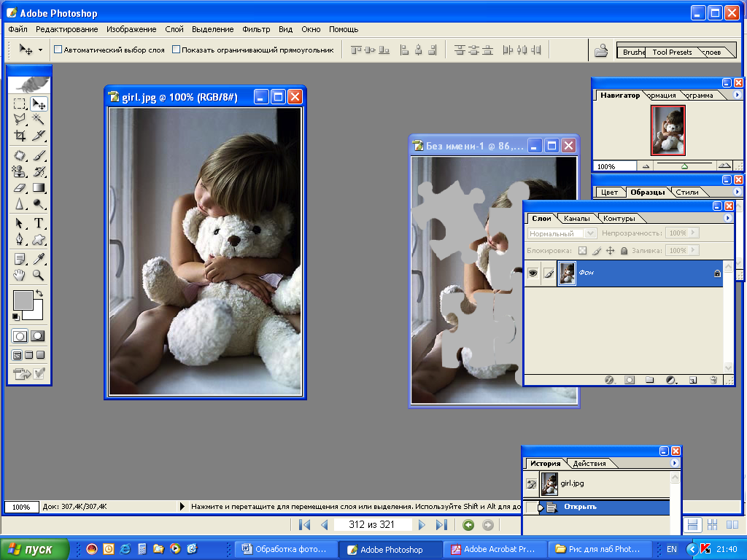Delete layer with the trash icon
The image size is (747, 560).
point(713,379)
